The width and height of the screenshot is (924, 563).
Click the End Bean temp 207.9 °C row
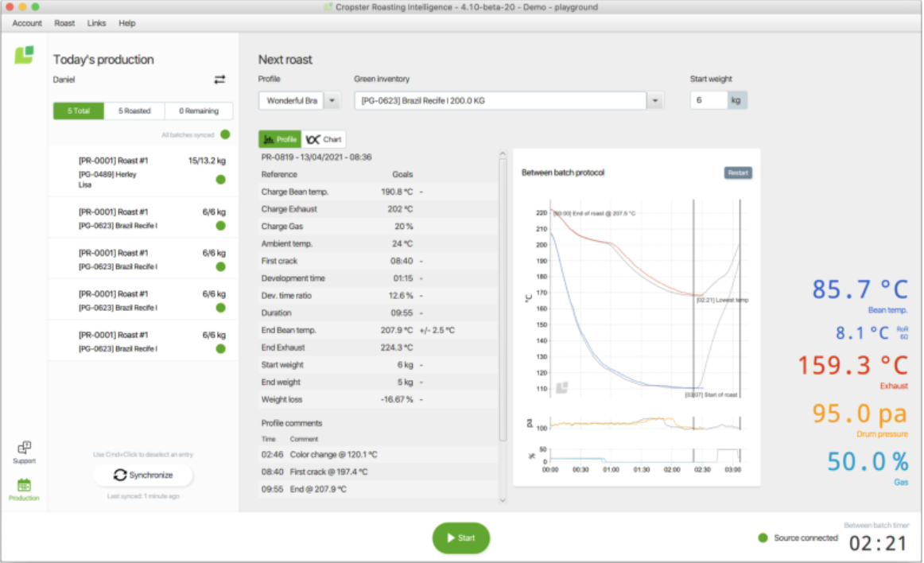377,330
